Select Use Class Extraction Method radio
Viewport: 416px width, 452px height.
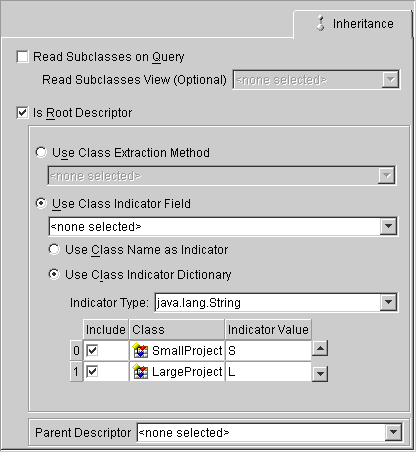coord(41,152)
